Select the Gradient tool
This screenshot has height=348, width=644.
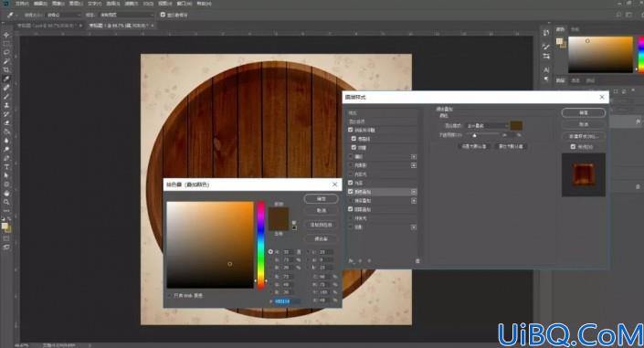[x=6, y=132]
